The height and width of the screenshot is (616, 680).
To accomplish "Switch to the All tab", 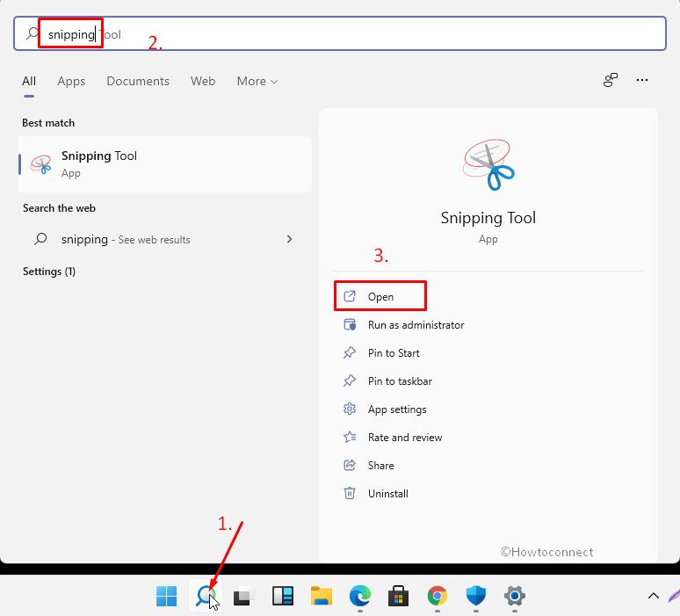I will (29, 81).
